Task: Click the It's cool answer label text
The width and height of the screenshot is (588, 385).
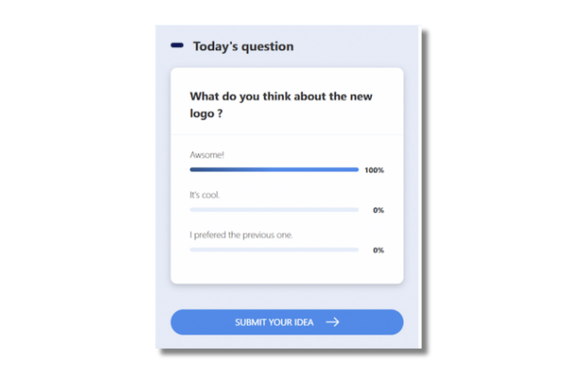Action: (204, 194)
